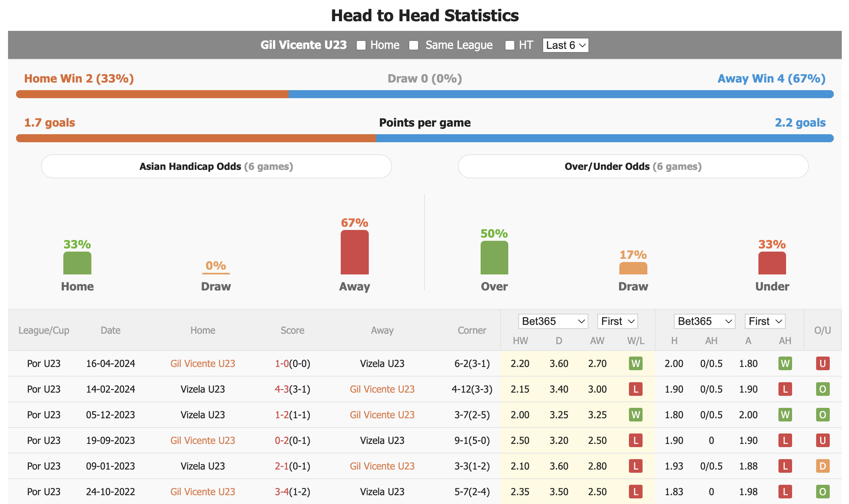Open score 1-0(0-0) match details
The image size is (849, 504).
tap(293, 363)
